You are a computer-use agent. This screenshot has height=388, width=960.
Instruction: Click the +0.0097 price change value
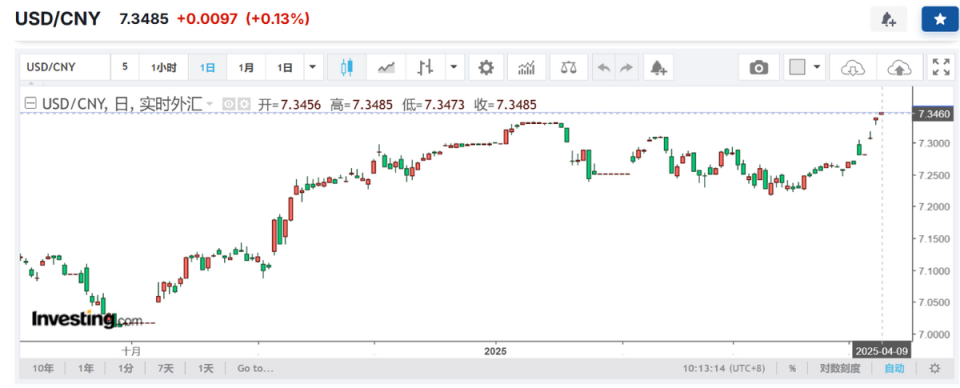(x=207, y=19)
